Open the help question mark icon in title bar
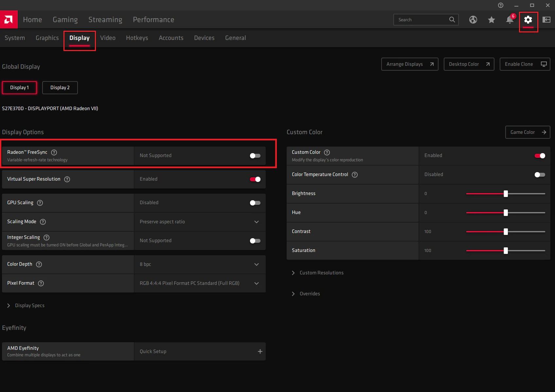Viewport: 555px width, 392px height. [501, 5]
